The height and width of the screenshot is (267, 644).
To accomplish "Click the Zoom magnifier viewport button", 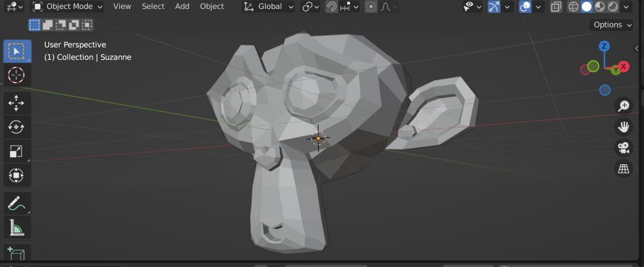I will point(624,106).
